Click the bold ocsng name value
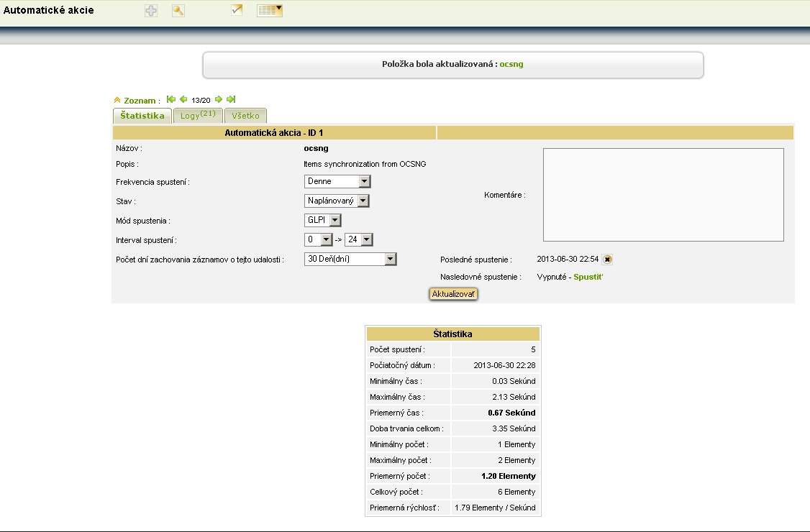The width and height of the screenshot is (810, 532). coord(316,148)
